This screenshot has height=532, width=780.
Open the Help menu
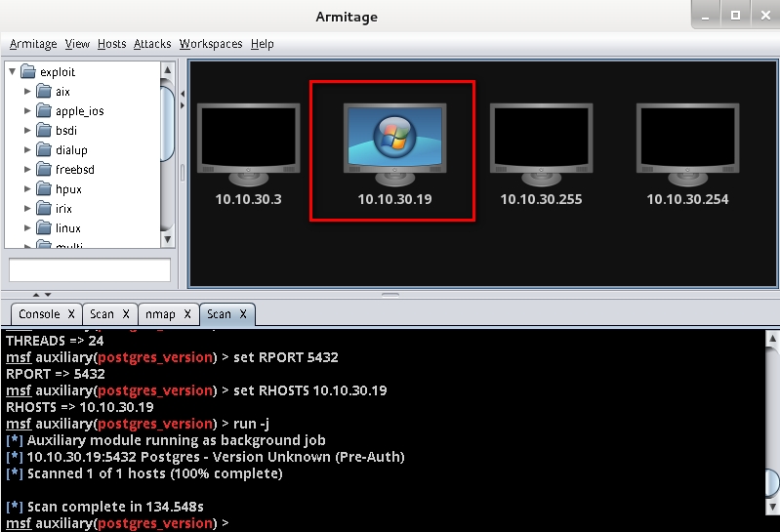pyautogui.click(x=263, y=44)
